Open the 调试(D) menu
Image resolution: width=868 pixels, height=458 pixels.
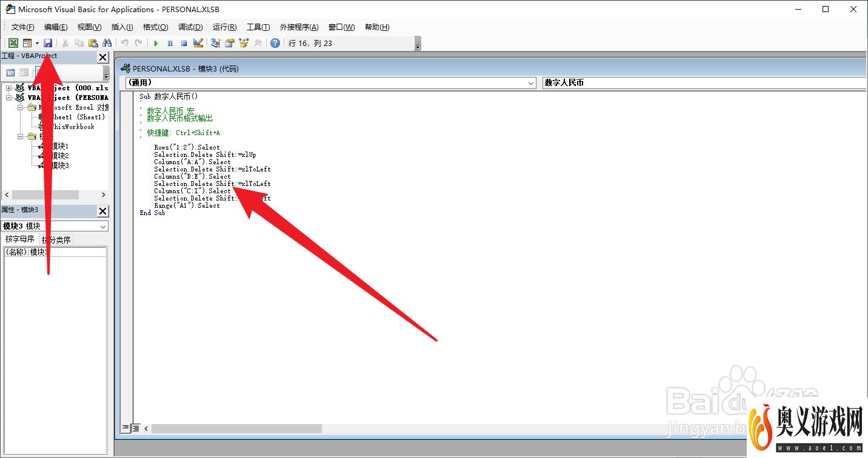pyautogui.click(x=190, y=27)
